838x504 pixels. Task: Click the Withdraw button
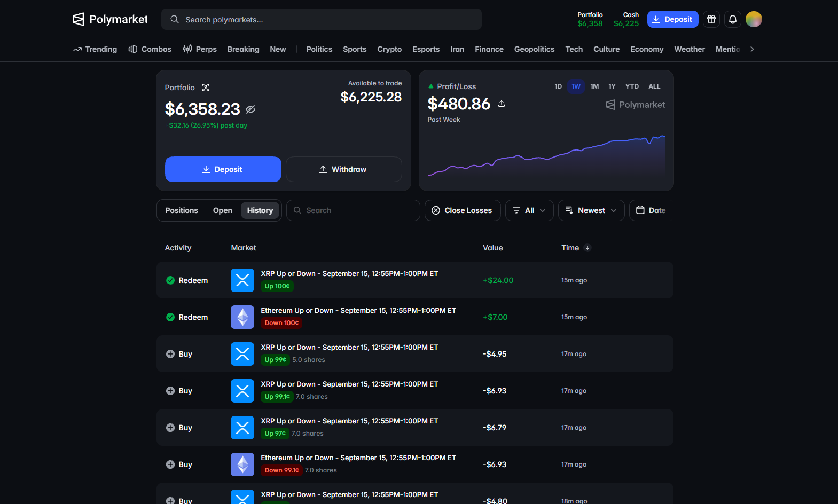coord(344,169)
